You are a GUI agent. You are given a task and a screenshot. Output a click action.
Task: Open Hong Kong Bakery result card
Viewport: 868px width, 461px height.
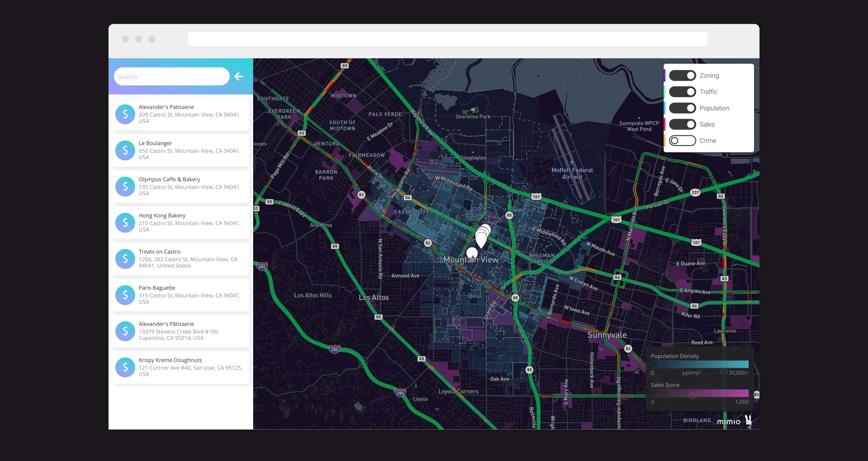181,222
